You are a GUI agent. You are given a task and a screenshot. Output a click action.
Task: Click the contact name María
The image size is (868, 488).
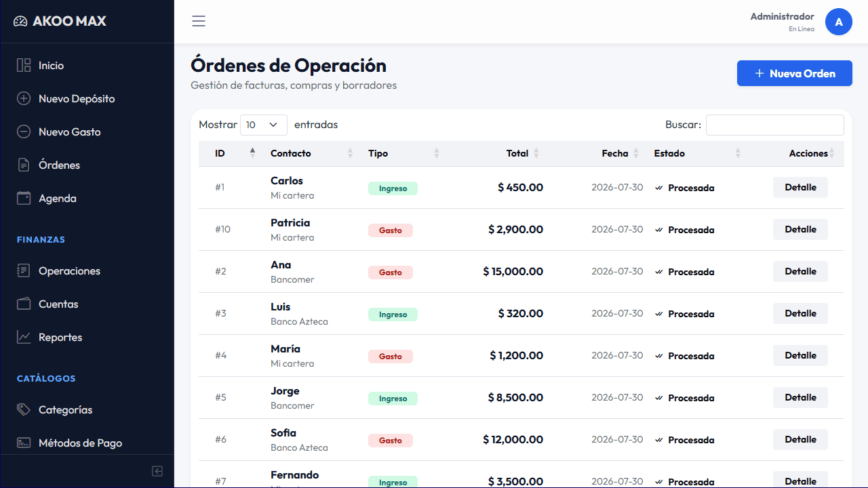click(x=285, y=348)
